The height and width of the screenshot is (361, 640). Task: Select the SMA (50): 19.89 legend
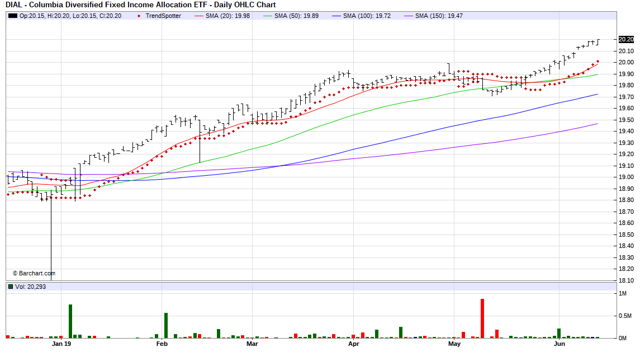pyautogui.click(x=296, y=16)
